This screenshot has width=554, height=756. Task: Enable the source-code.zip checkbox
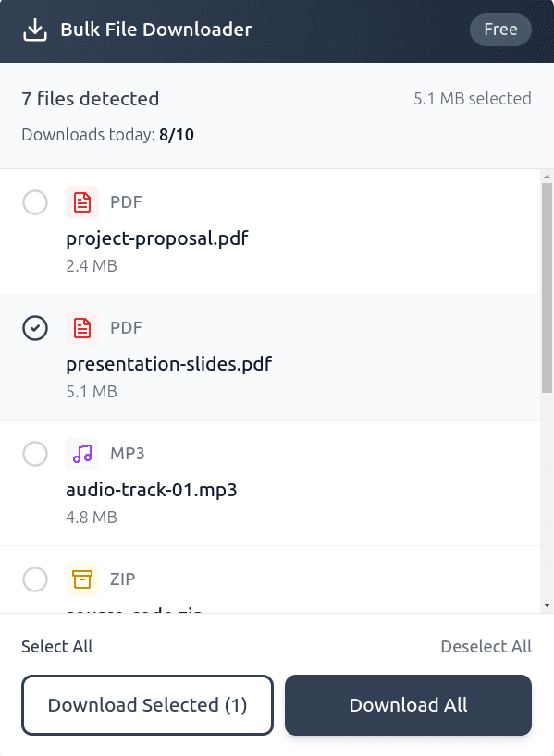[35, 579]
